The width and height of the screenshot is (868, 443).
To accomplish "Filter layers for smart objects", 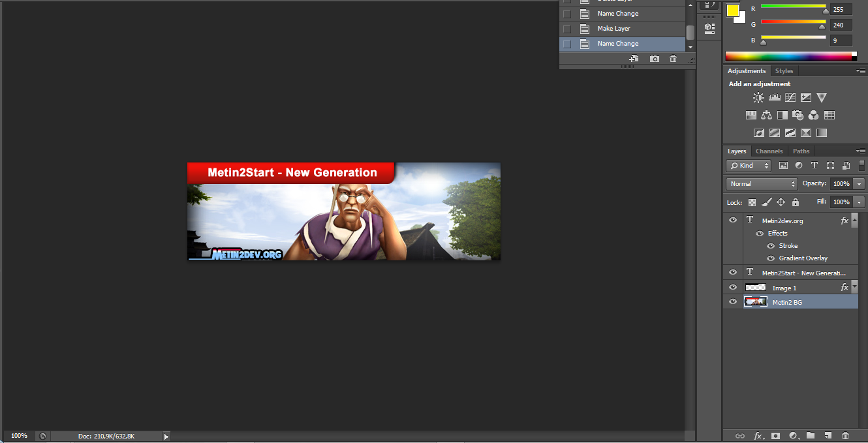I will pos(846,166).
